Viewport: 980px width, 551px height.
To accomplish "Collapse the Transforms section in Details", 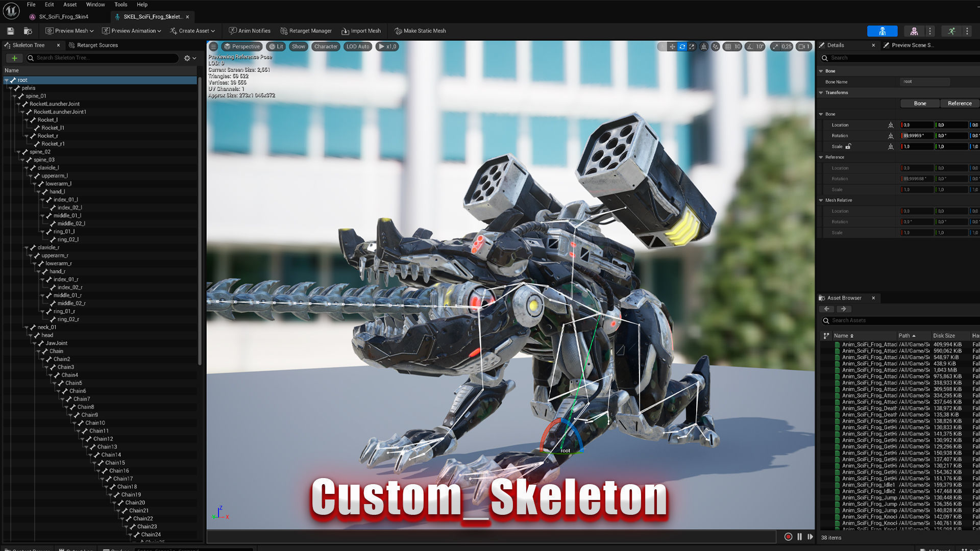I will [821, 93].
